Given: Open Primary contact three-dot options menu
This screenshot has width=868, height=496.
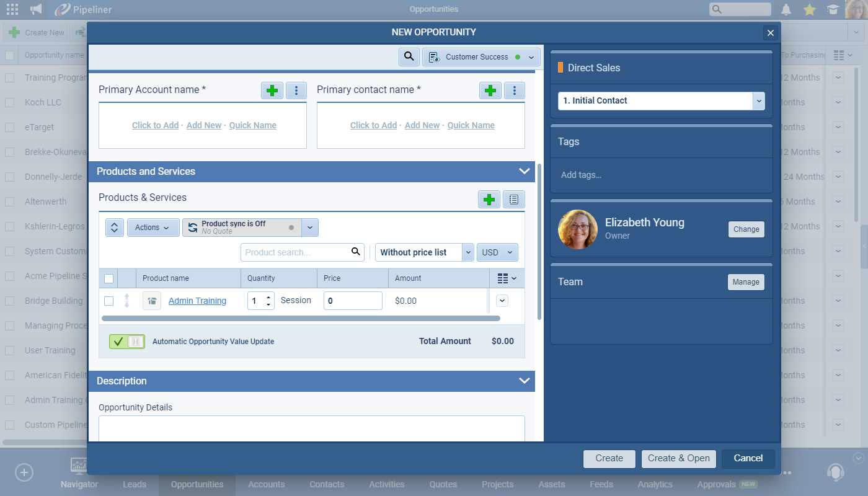Looking at the screenshot, I should tap(515, 91).
